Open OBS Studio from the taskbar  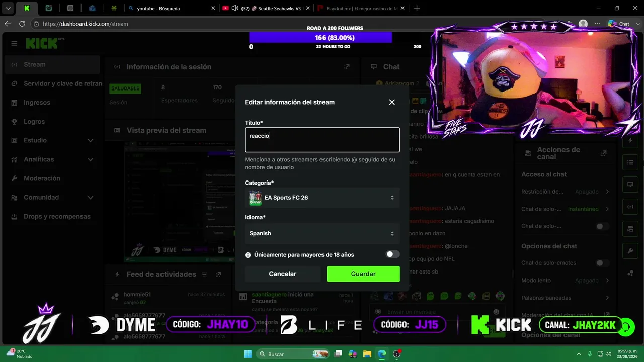[x=397, y=354]
